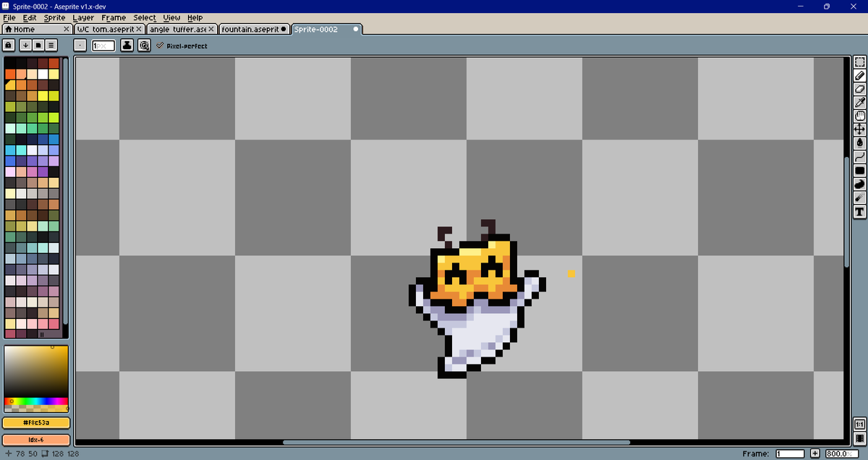Click the ink type stamp icon

pos(127,46)
